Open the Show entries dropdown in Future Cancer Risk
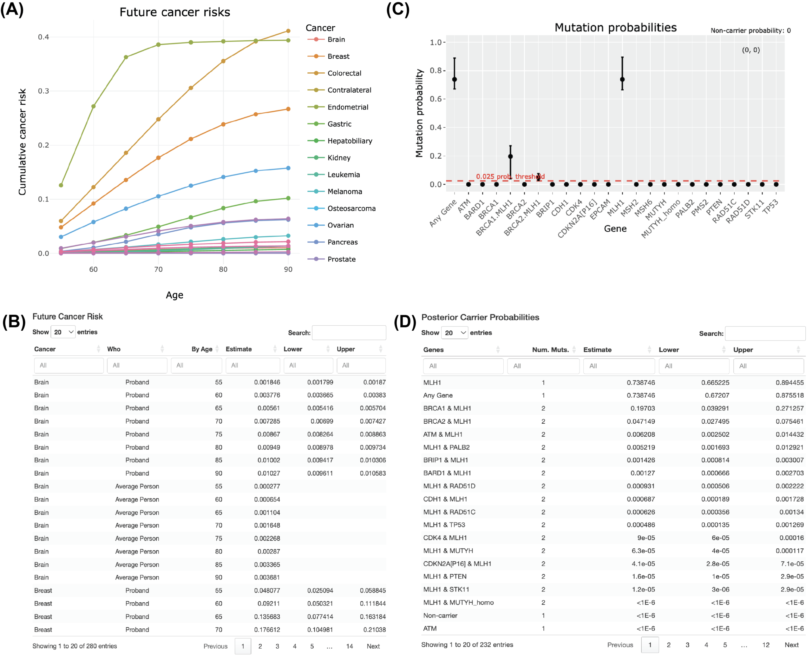 63,332
